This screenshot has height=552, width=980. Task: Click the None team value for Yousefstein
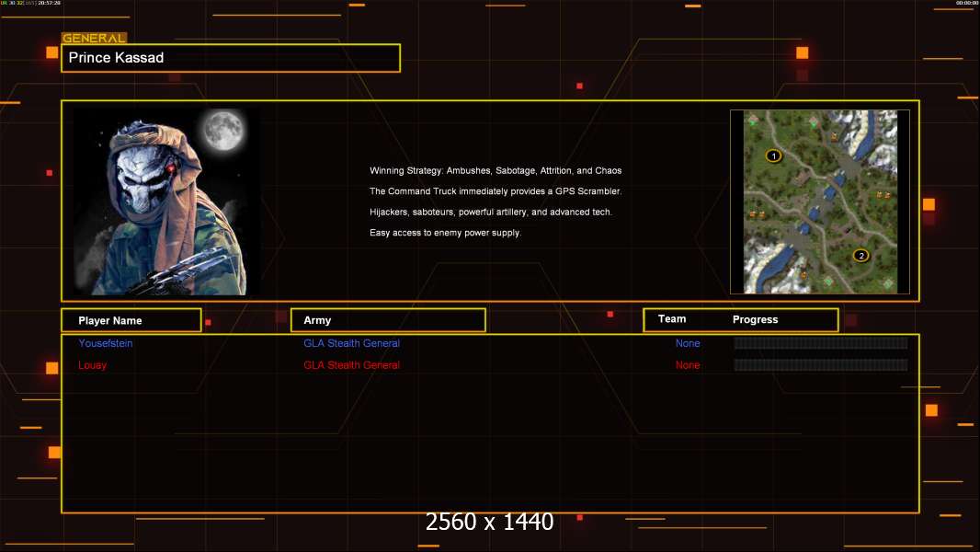688,343
